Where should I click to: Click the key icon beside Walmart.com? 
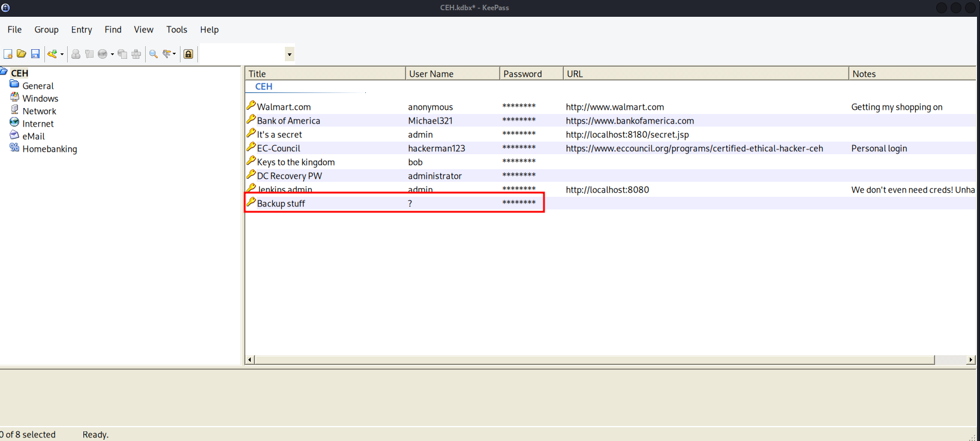(x=251, y=105)
